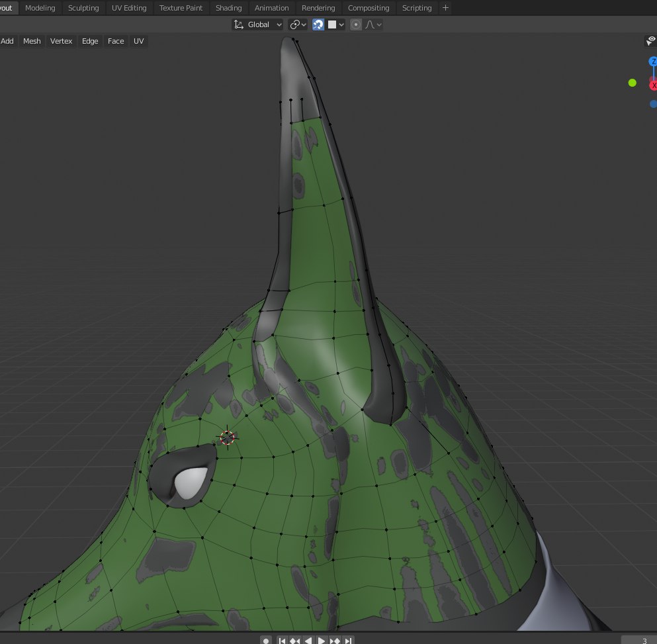Open the transform pivot point dropdown
657x644 pixels.
point(298,24)
